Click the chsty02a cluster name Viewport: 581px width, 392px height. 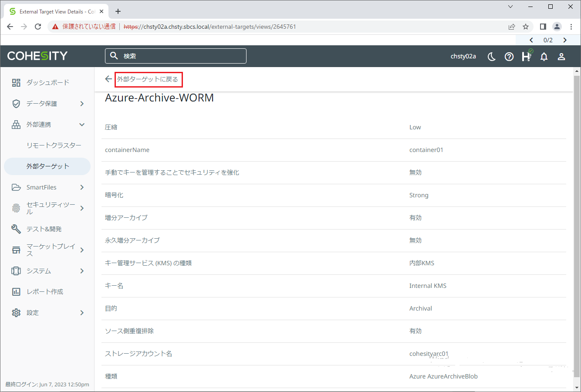[463, 56]
